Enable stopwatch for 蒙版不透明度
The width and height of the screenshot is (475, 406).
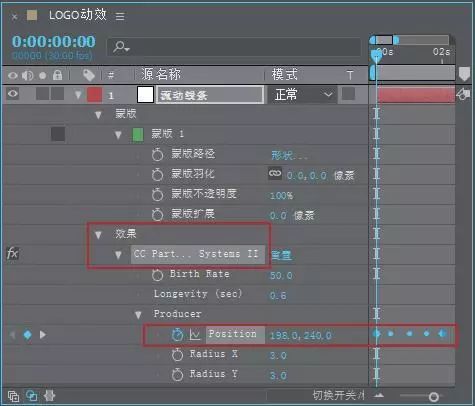point(158,195)
